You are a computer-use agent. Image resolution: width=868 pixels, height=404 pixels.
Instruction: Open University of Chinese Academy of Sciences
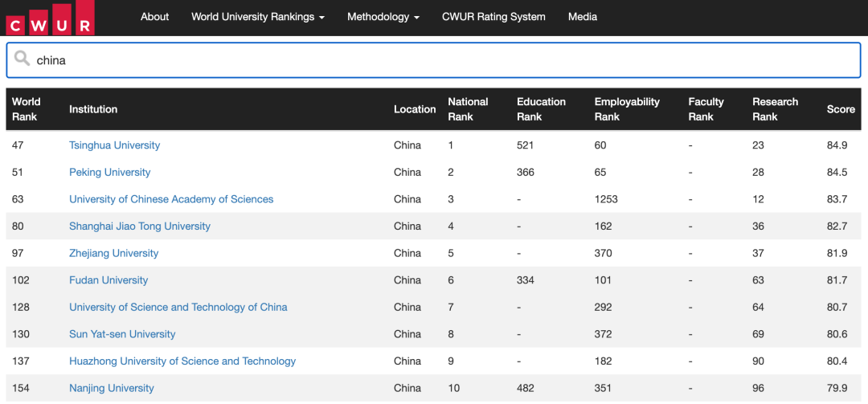click(171, 198)
